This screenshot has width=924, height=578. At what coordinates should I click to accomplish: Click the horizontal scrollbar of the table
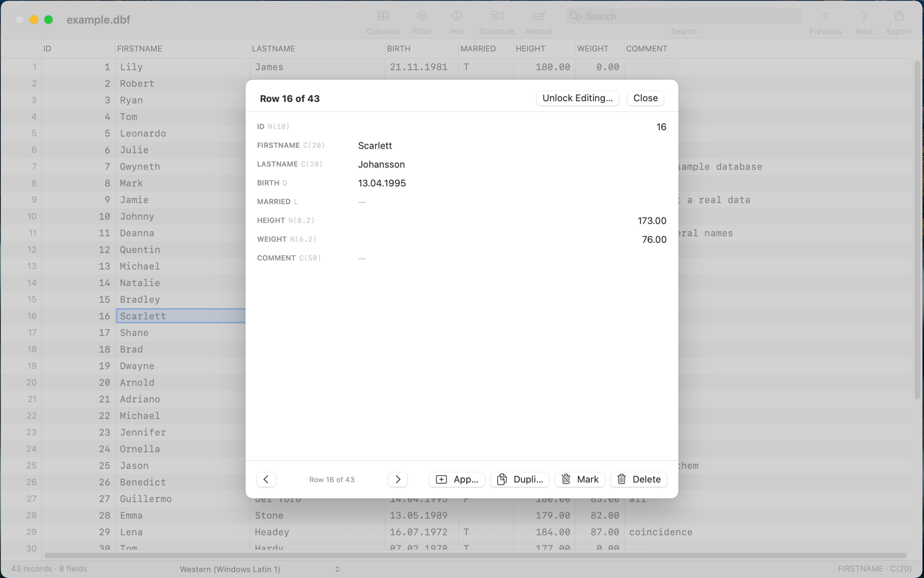coord(475,555)
